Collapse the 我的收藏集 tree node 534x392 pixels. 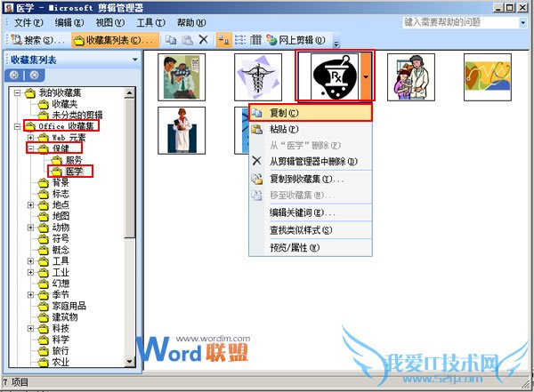point(17,92)
